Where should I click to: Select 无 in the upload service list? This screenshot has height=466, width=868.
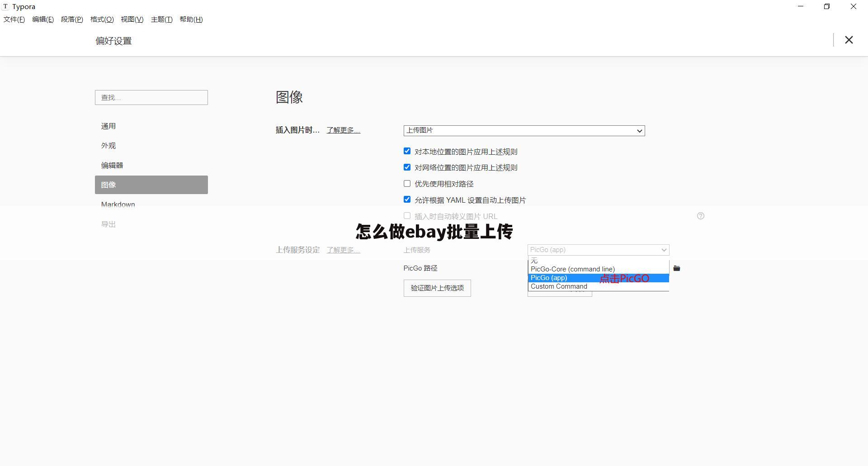tap(534, 261)
